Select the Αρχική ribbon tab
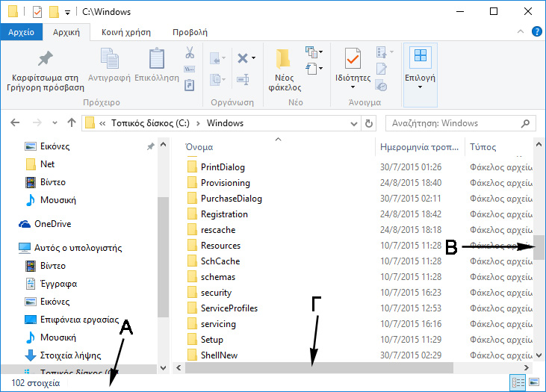This screenshot has width=546, height=392. pyautogui.click(x=66, y=32)
